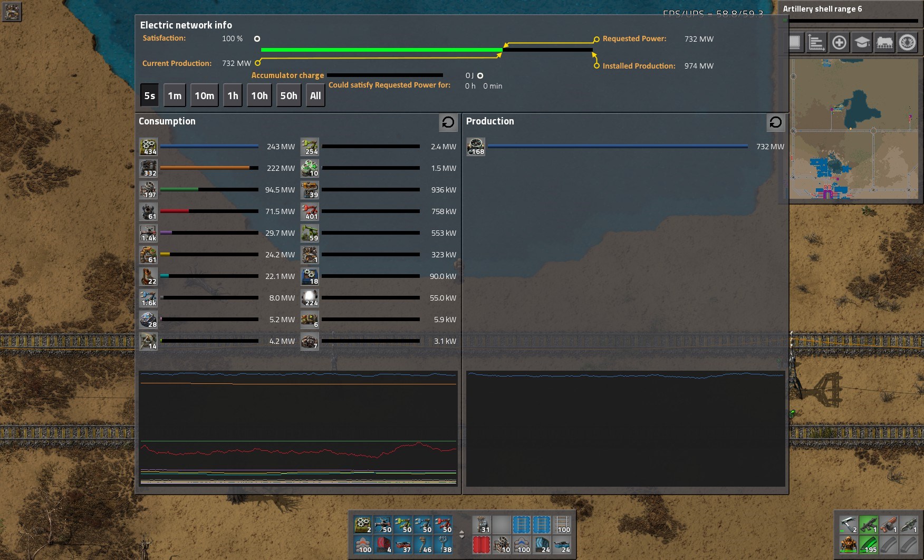The height and width of the screenshot is (560, 924).
Task: Select the yellow inserter hotbar slot
Action: coord(403,525)
